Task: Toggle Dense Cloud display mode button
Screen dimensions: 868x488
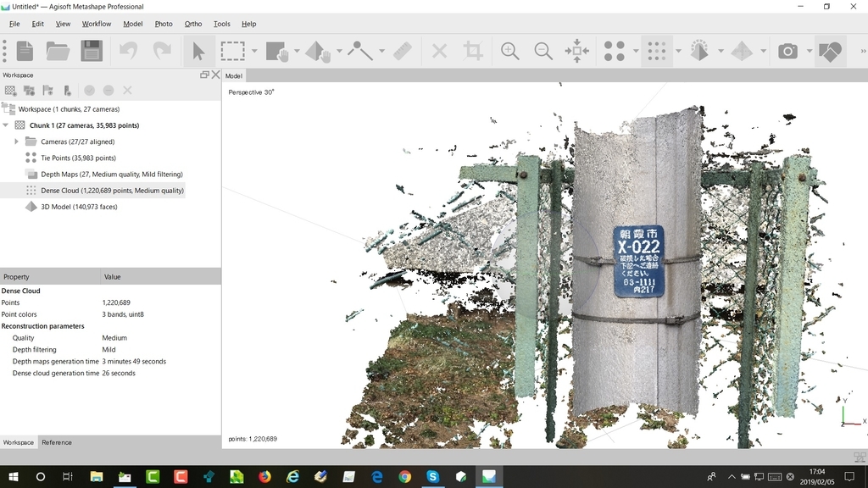Action: (657, 51)
